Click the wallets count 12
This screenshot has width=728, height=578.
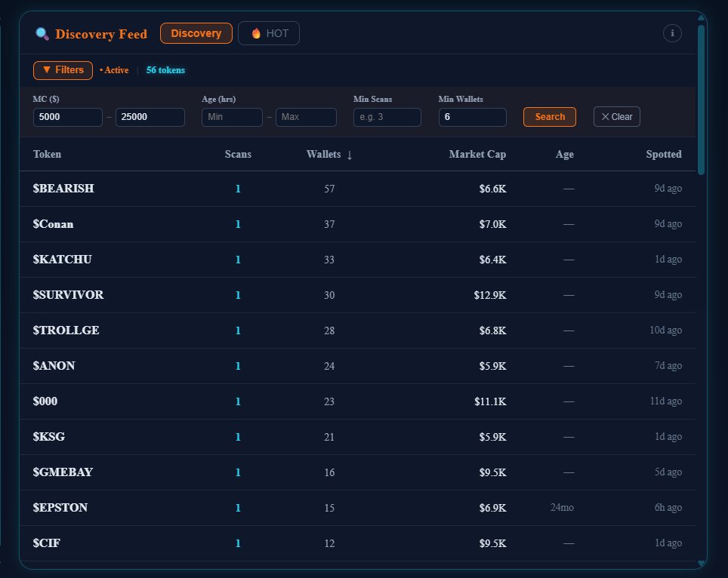pos(329,544)
